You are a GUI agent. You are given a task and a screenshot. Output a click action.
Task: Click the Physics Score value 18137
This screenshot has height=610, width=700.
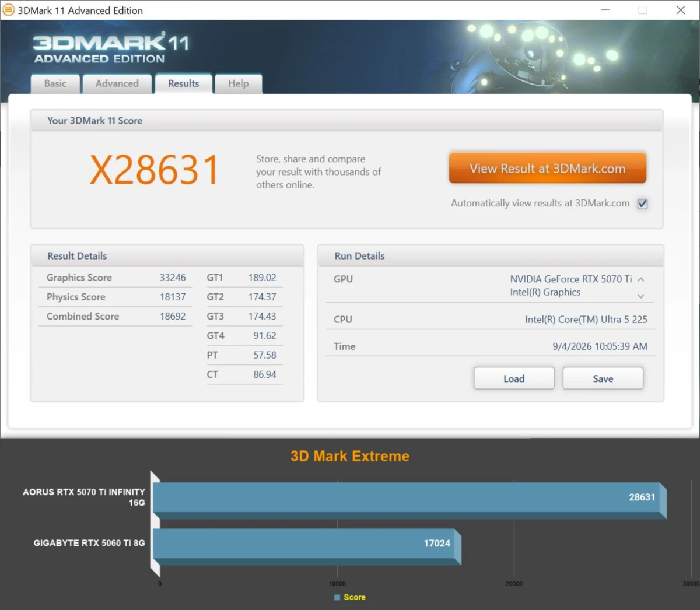click(173, 297)
